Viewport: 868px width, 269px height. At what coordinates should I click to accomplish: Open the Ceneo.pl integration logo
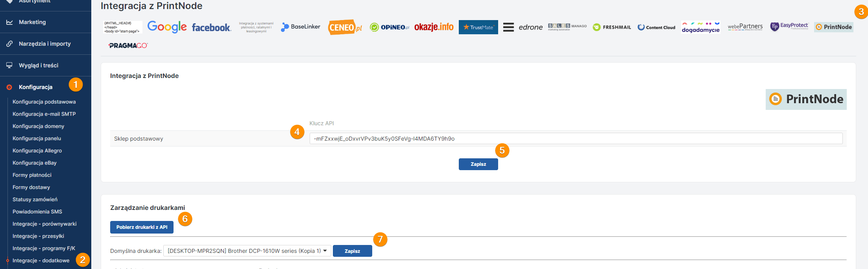tap(345, 27)
